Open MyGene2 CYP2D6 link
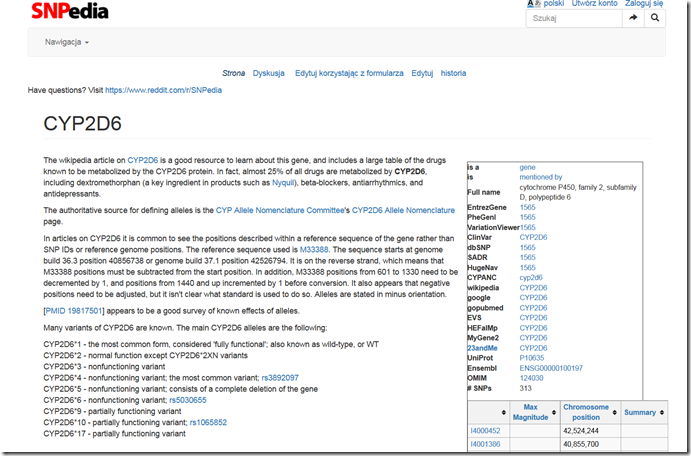691x456 pixels. [533, 338]
